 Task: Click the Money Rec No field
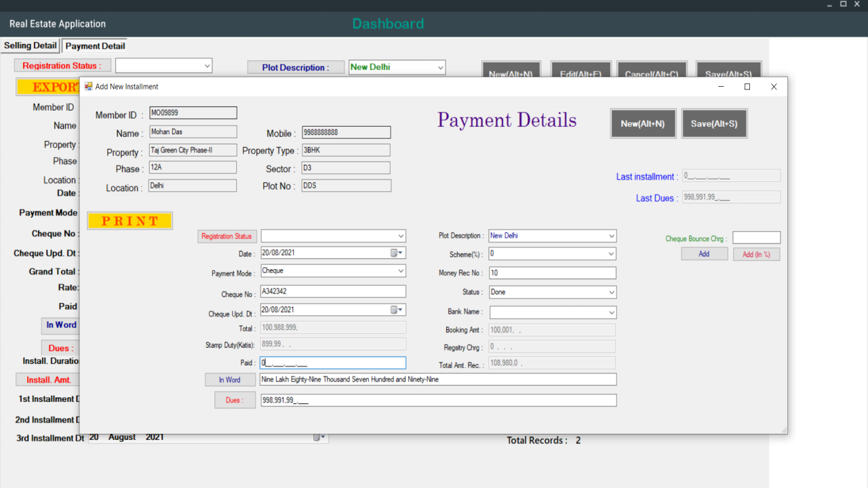[x=553, y=272]
